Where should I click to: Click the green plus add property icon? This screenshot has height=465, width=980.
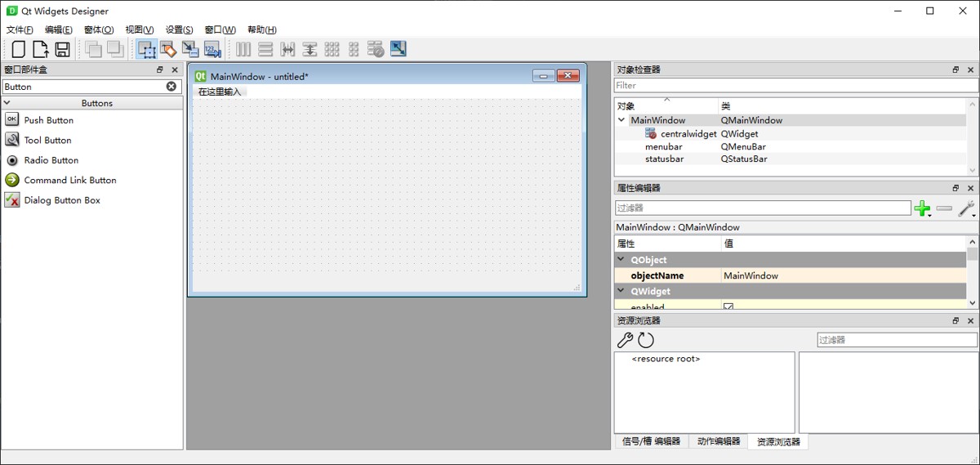[x=923, y=209]
